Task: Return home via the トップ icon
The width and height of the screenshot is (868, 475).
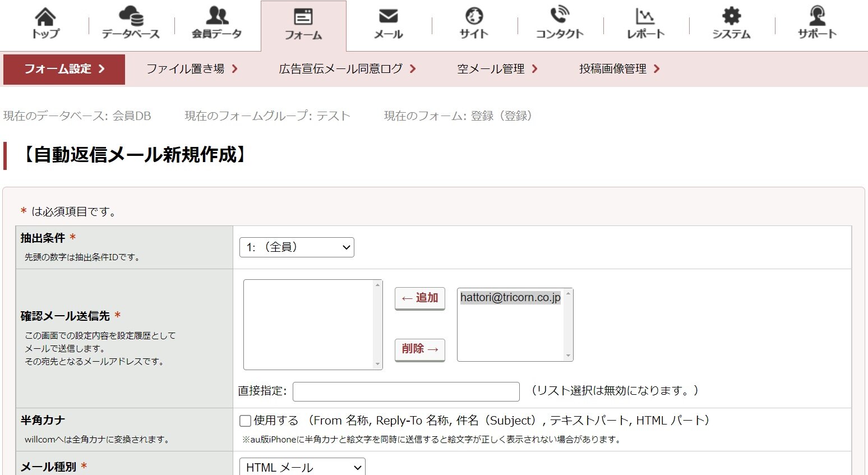Action: point(45,22)
